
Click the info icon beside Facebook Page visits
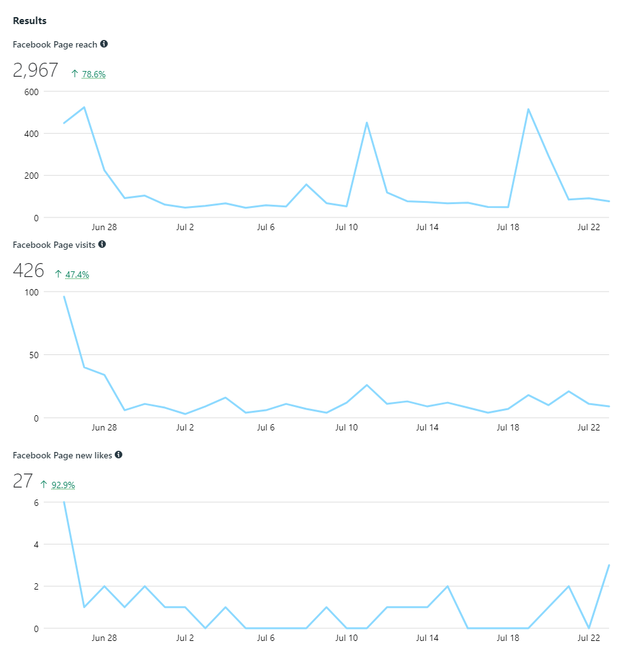pyautogui.click(x=102, y=244)
